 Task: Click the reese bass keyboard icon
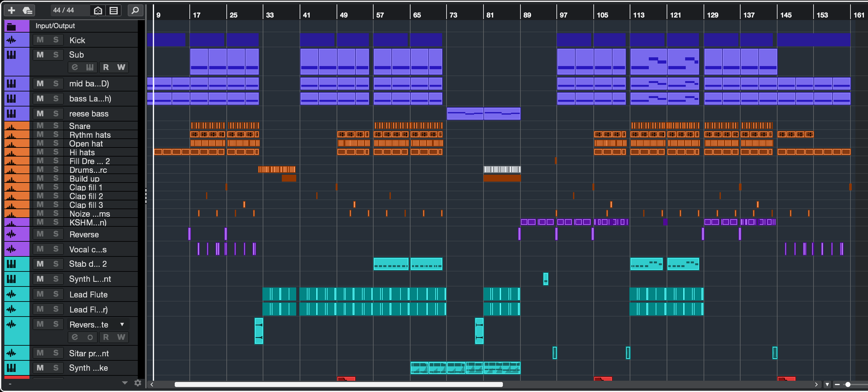[12, 114]
